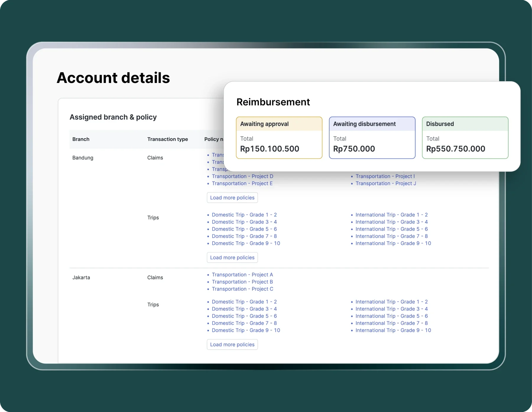Open Jakarta's Domestic Trip - Grade 5 - 6

[244, 316]
